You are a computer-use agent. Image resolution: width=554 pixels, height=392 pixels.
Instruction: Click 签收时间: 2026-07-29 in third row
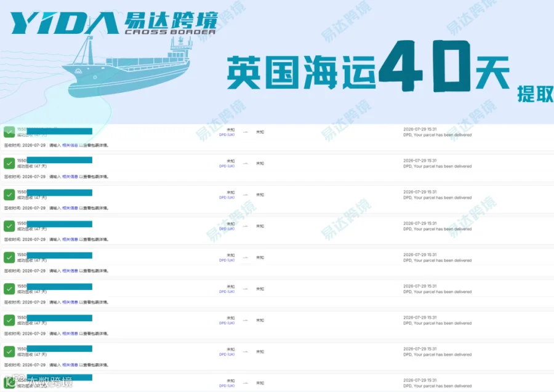click(x=25, y=208)
